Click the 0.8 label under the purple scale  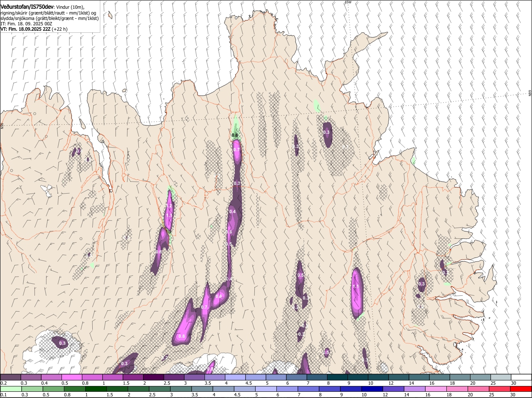(x=86, y=383)
